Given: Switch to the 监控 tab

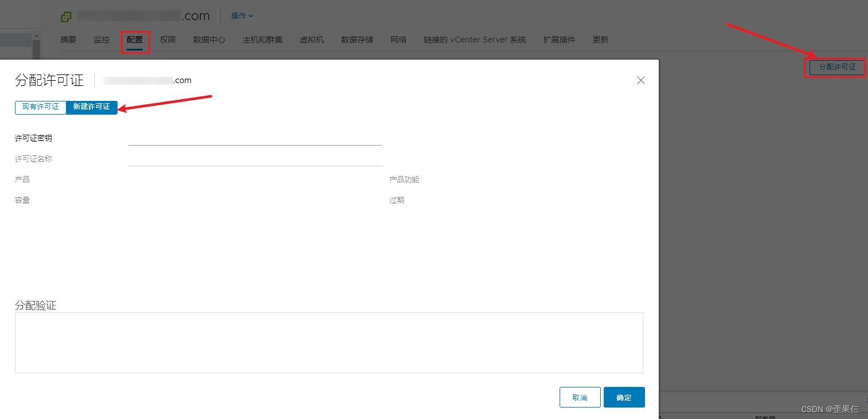Looking at the screenshot, I should 101,40.
